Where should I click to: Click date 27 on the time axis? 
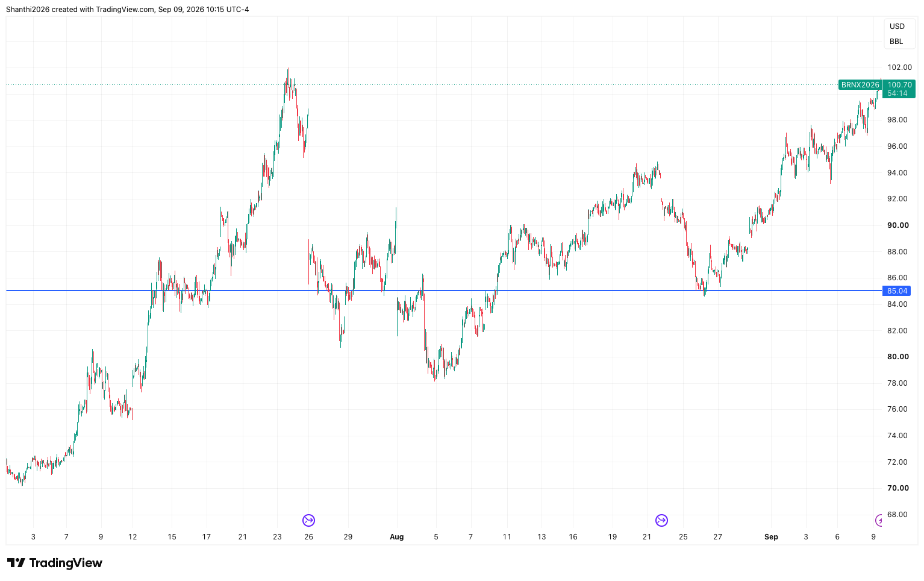(717, 537)
